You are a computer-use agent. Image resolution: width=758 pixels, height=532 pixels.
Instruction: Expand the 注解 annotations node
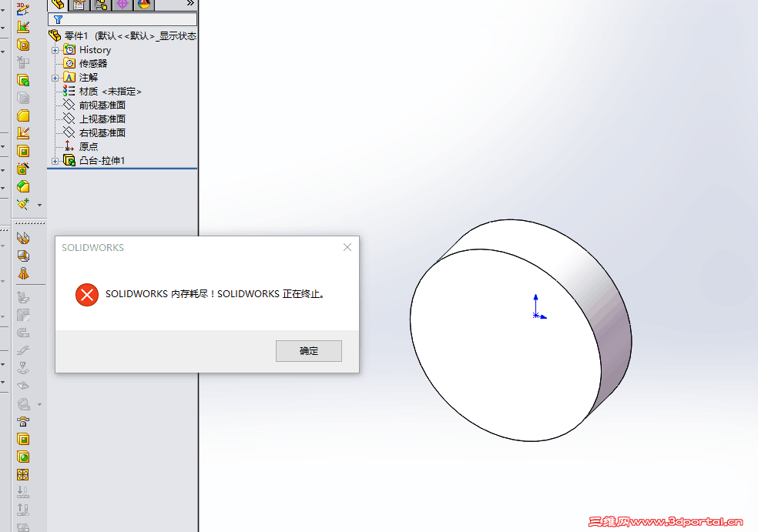point(55,77)
